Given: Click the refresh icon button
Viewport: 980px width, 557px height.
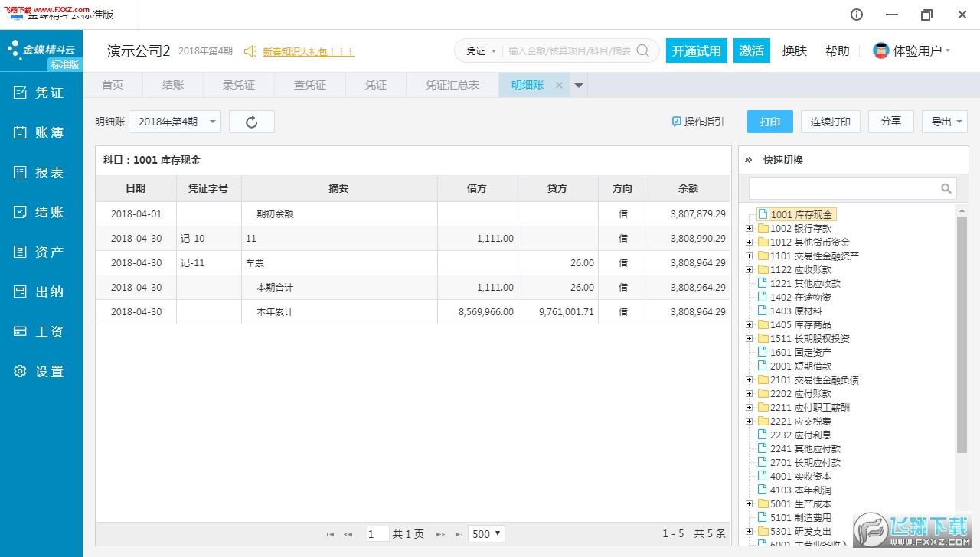Looking at the screenshot, I should pyautogui.click(x=252, y=122).
